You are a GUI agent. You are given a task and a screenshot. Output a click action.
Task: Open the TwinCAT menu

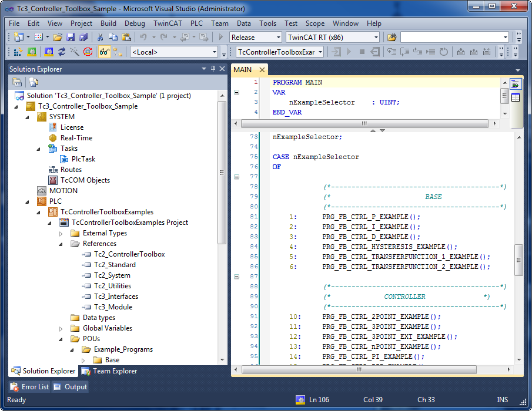click(168, 23)
